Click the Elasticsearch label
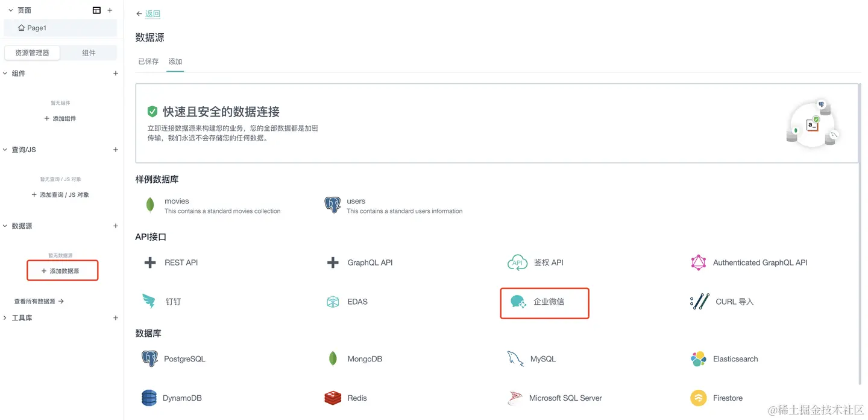The height and width of the screenshot is (420, 868). pos(735,359)
